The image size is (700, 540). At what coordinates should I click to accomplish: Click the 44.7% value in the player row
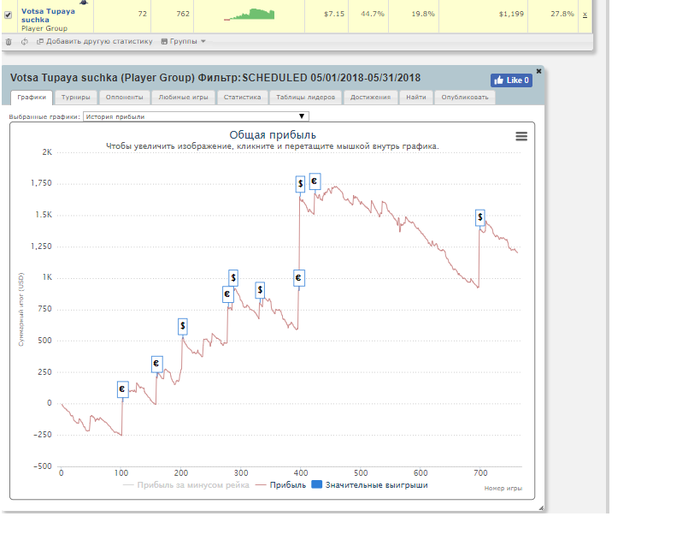[372, 14]
